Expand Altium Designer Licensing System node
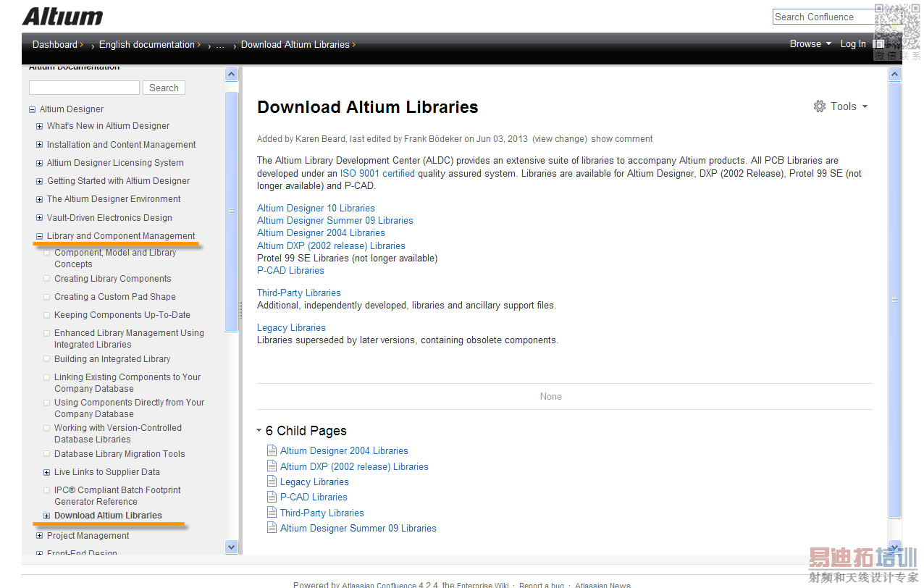This screenshot has width=924, height=588. point(40,163)
